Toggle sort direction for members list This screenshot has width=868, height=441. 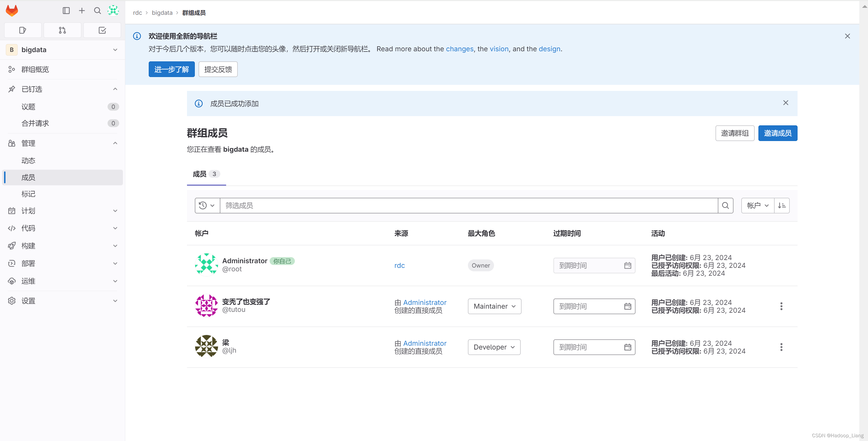click(x=782, y=205)
